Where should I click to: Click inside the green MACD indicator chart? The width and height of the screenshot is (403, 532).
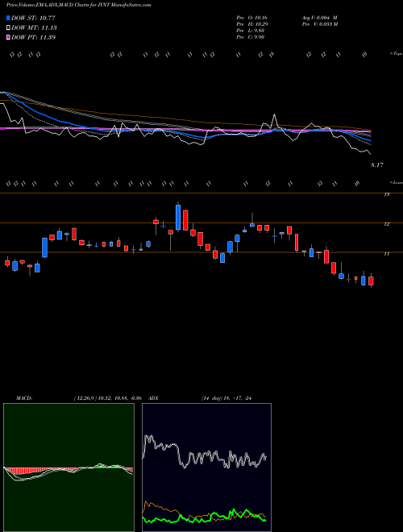click(69, 468)
